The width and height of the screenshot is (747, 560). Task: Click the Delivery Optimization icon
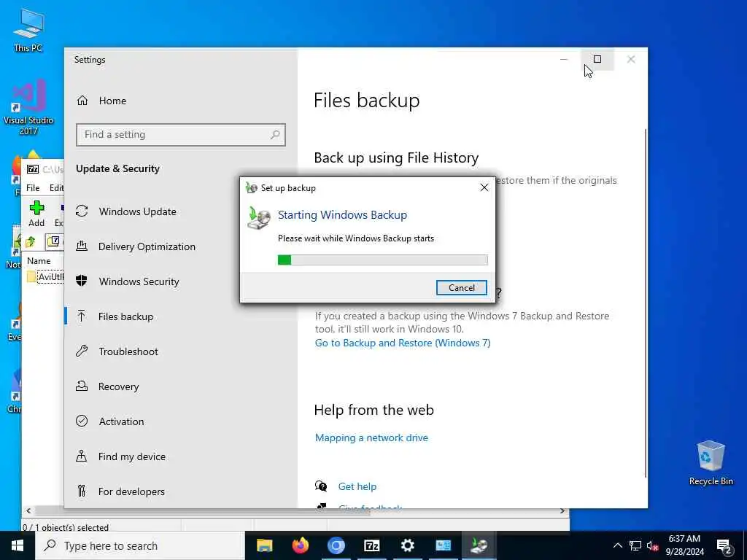(82, 246)
